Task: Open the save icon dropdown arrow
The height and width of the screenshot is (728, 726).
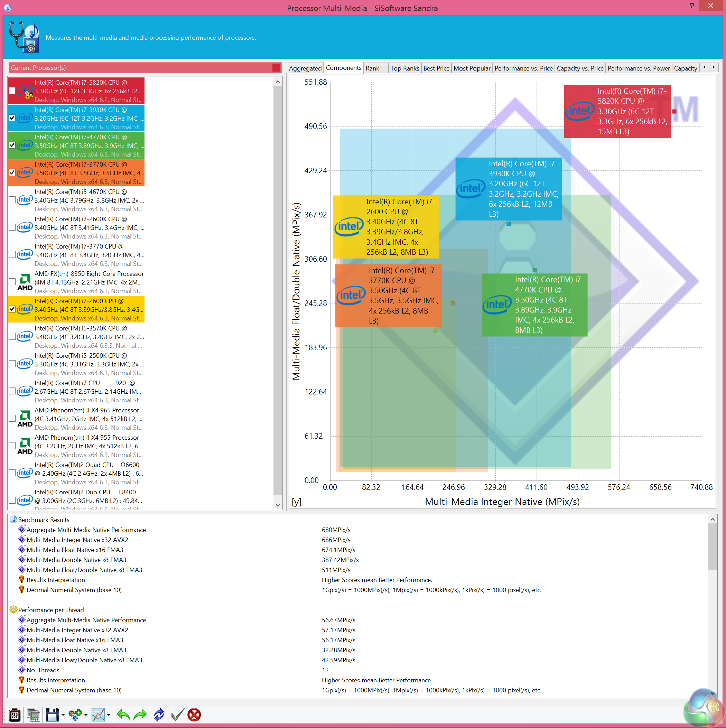Action: [x=63, y=715]
